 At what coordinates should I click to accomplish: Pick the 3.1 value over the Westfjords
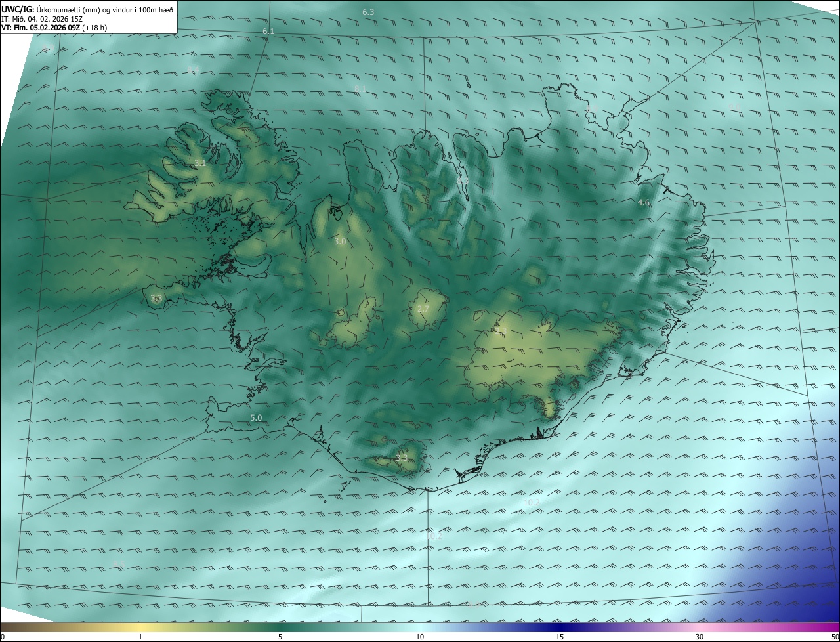coord(200,163)
